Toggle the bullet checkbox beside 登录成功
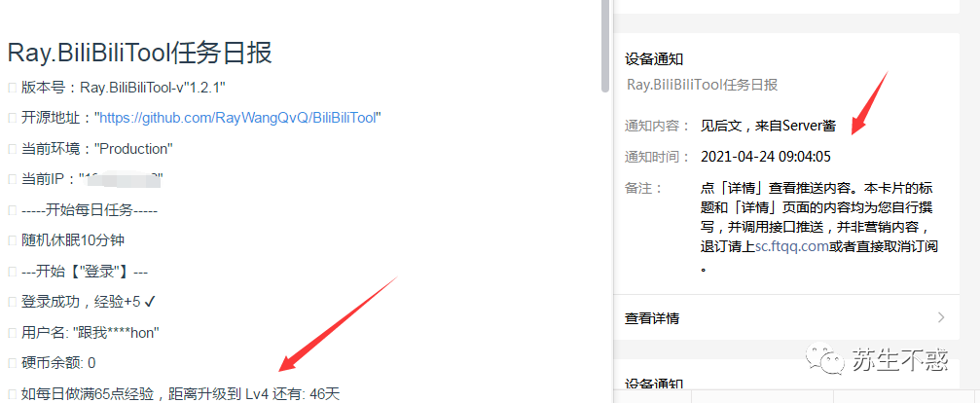The height and width of the screenshot is (403, 980). point(12,302)
